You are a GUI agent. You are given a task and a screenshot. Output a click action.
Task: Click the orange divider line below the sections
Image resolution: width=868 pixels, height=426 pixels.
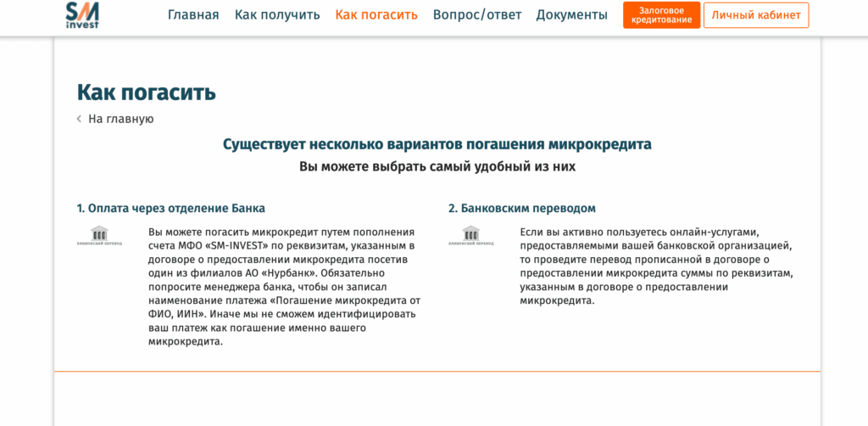coord(437,372)
